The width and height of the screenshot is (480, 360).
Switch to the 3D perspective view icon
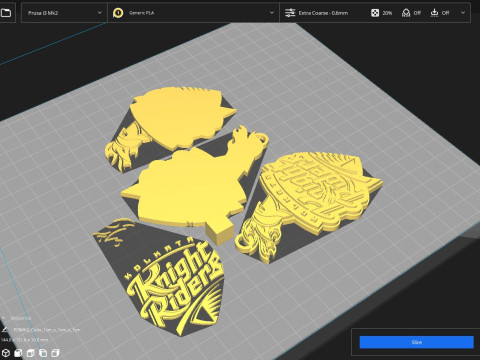[x=6, y=352]
